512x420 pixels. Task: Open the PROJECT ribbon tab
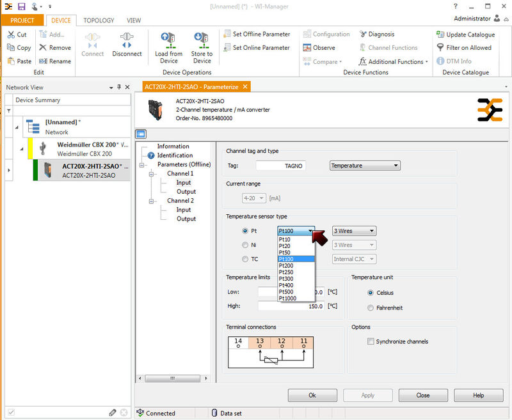22,20
